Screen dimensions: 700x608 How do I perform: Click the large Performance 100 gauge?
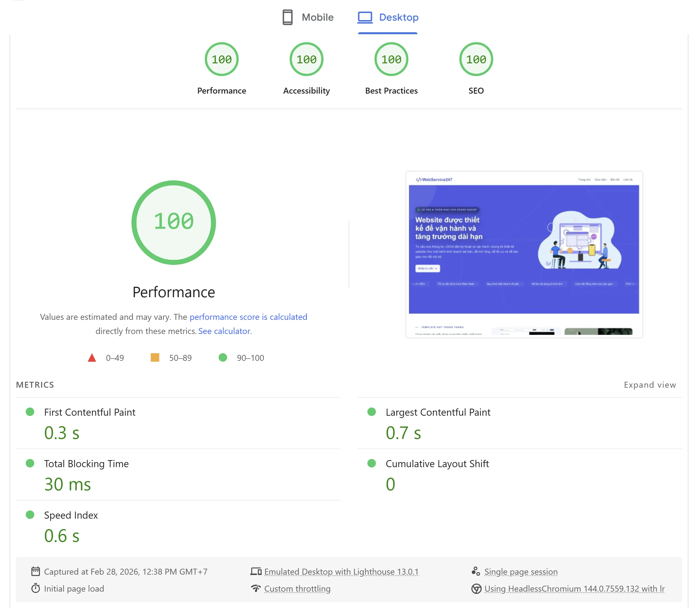click(x=174, y=222)
